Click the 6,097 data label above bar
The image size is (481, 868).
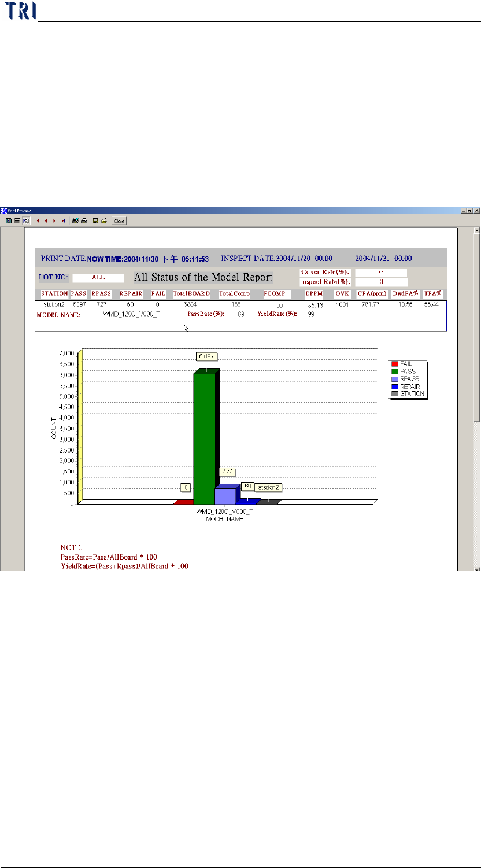[x=206, y=356]
